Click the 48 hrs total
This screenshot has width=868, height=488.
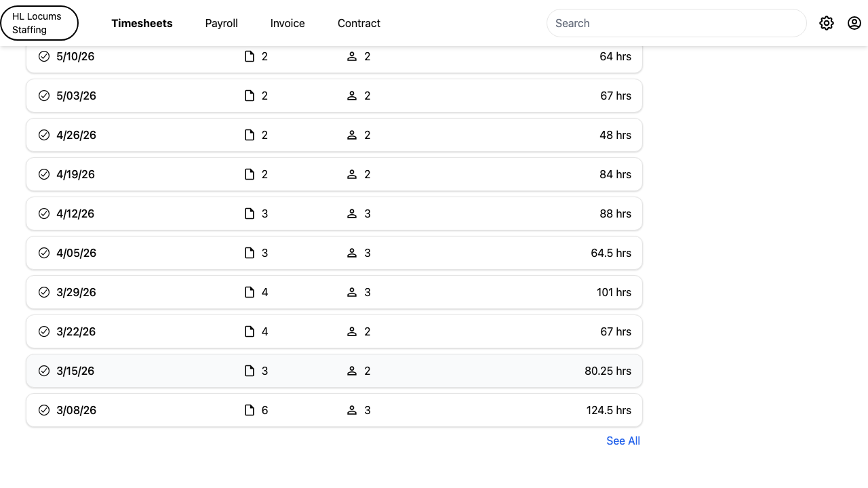click(616, 135)
